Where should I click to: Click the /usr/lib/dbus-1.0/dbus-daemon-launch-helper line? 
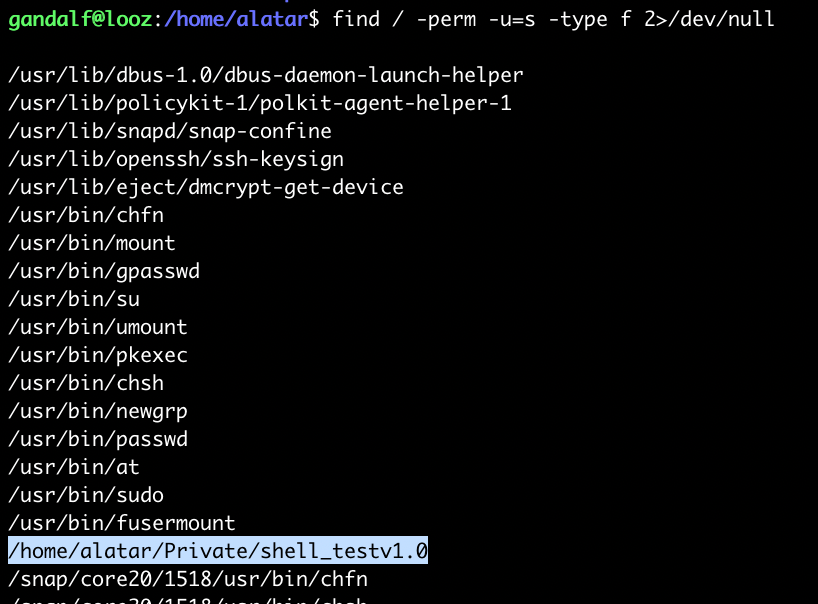(266, 75)
